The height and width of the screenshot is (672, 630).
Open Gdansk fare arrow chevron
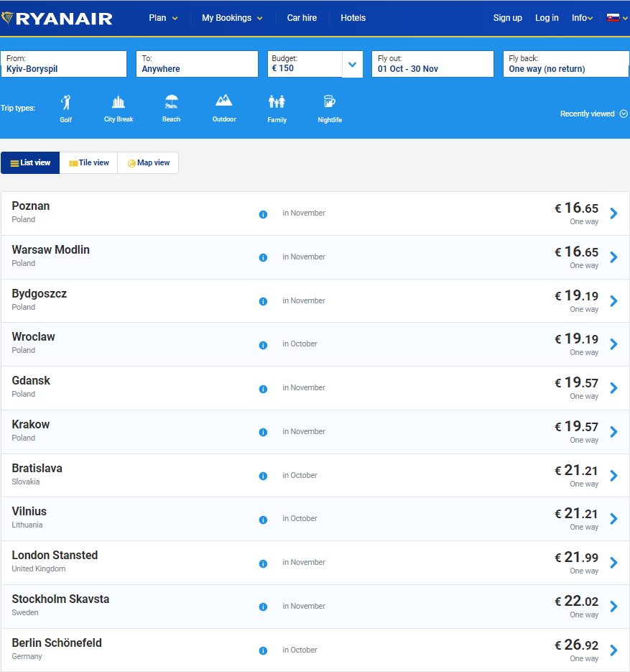(x=613, y=388)
